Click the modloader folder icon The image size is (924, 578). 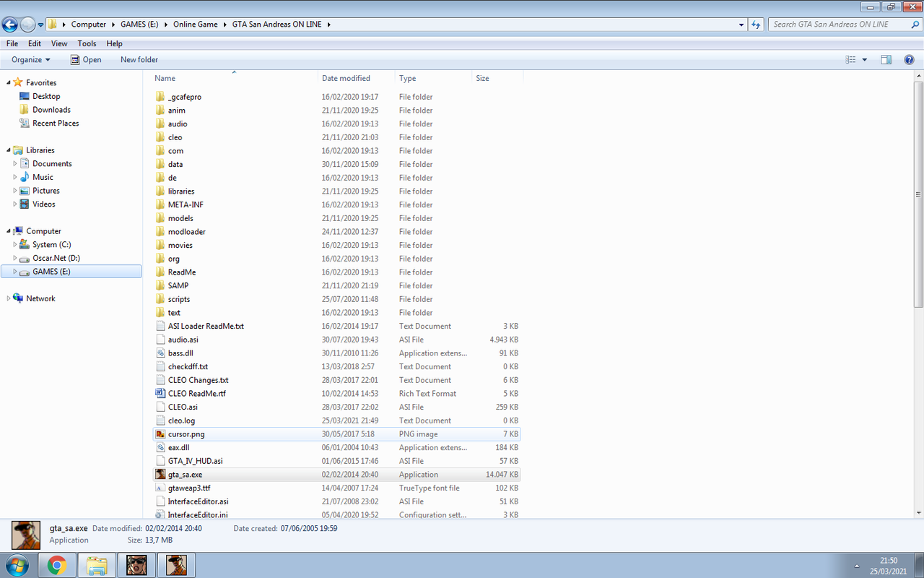point(160,232)
